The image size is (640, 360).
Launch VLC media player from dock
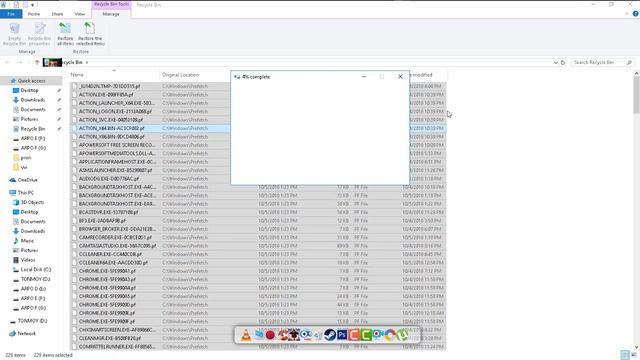(246, 335)
